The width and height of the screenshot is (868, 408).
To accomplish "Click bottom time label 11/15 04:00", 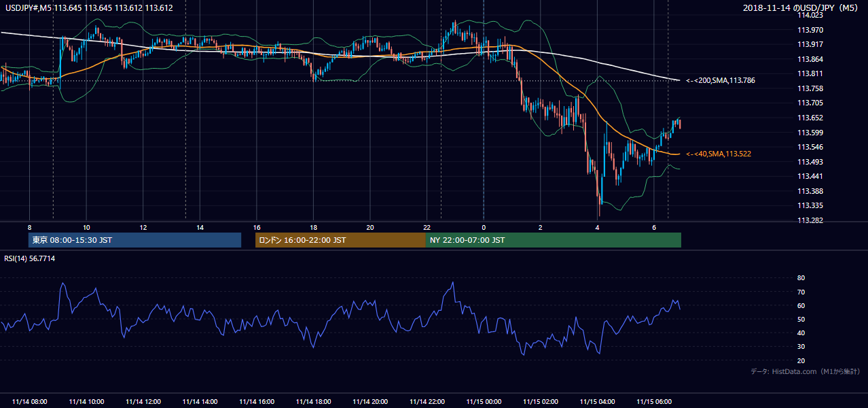I will pos(597,402).
